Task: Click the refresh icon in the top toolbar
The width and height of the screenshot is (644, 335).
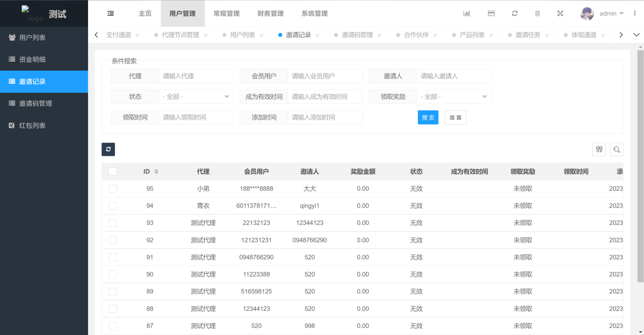Action: (515, 13)
